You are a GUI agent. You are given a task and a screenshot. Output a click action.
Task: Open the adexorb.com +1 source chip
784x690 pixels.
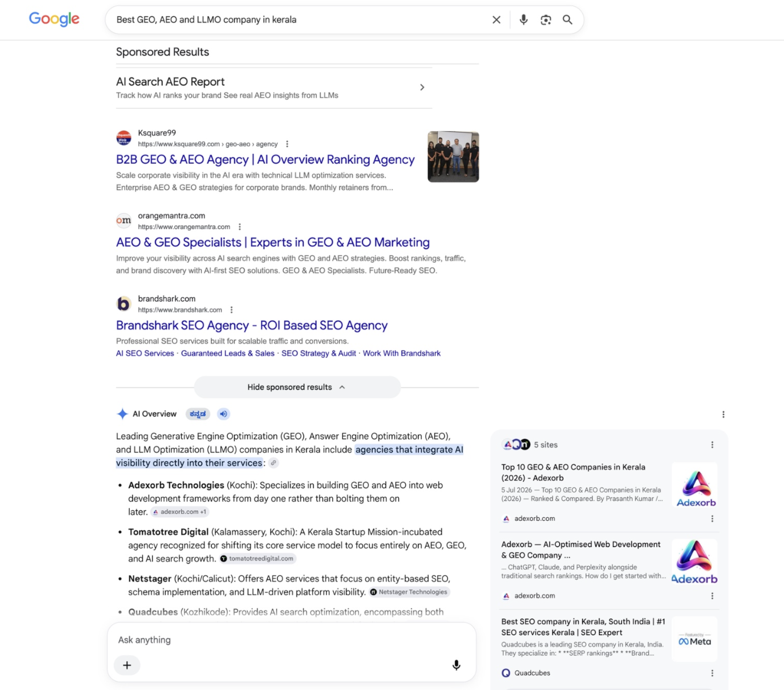click(180, 512)
